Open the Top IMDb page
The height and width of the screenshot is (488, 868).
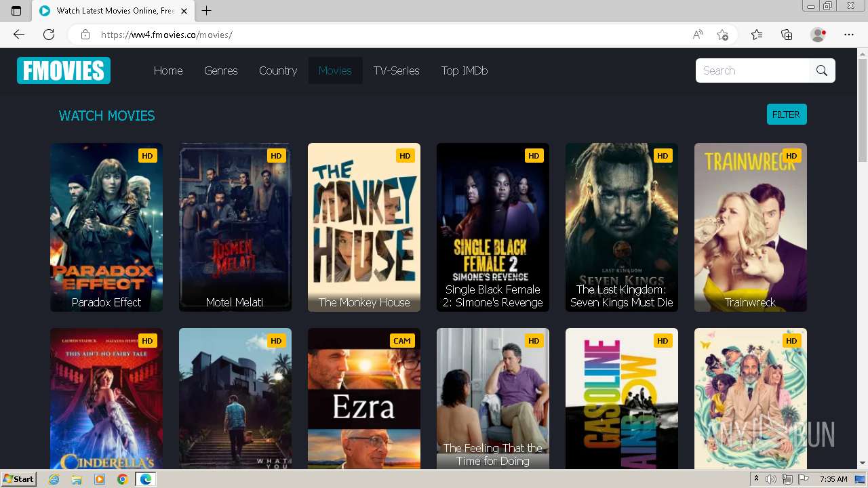point(465,70)
